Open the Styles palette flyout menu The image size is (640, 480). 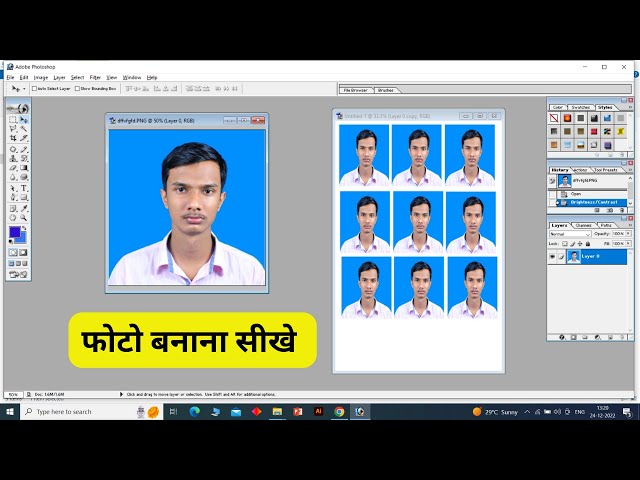[629, 107]
